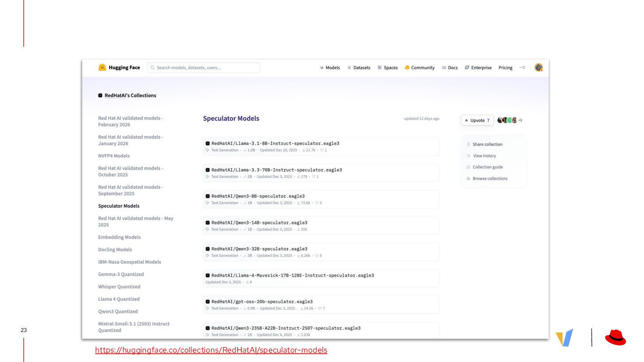The image size is (644, 362).
Task: Select Enterprise in top navigation
Action: 478,67
